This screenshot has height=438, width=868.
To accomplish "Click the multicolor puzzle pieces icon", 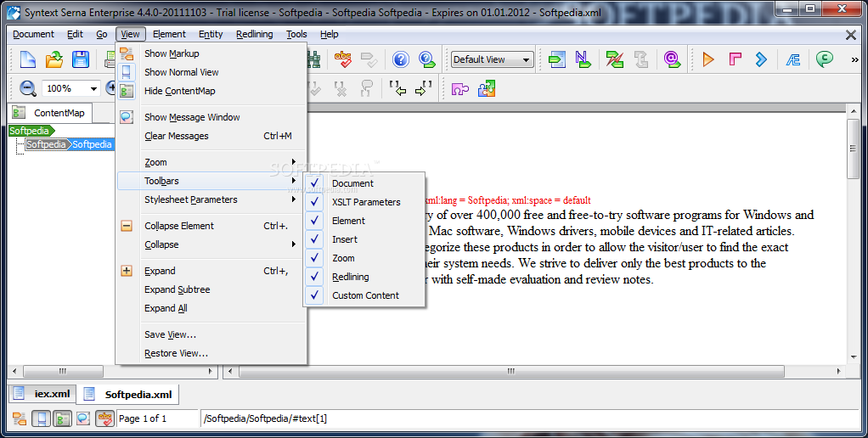I will (487, 88).
